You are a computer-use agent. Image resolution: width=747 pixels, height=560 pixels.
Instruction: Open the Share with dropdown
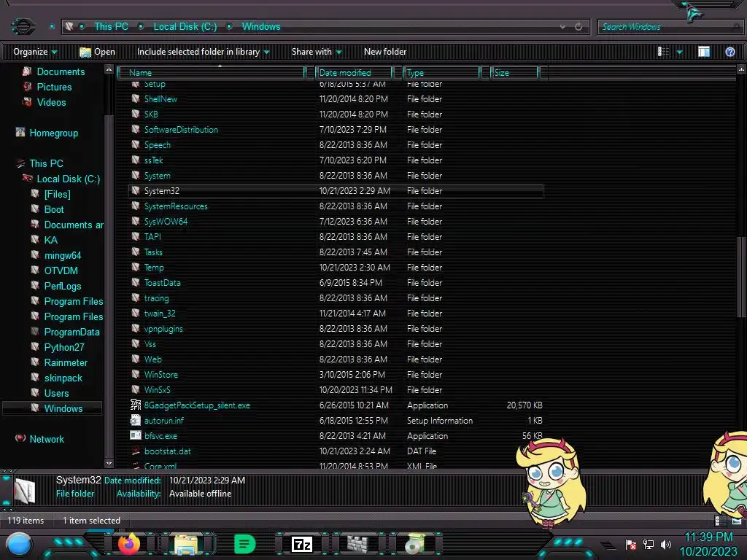(x=317, y=52)
